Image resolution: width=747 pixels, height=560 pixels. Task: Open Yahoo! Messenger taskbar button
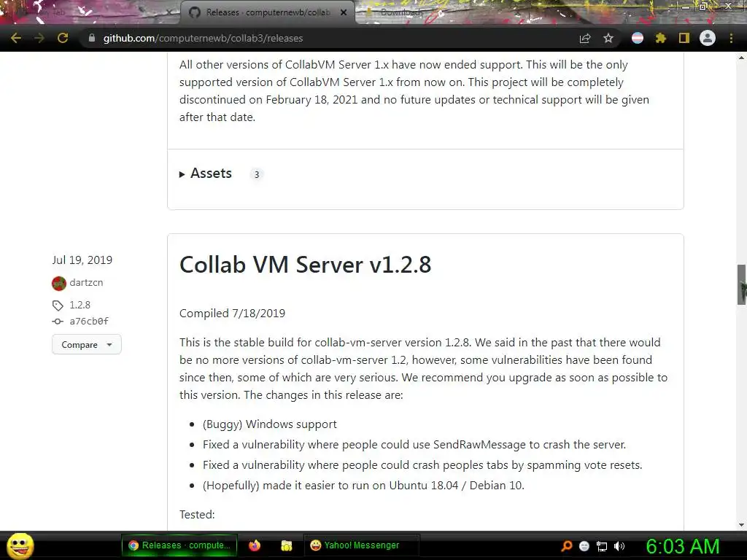coord(361,545)
